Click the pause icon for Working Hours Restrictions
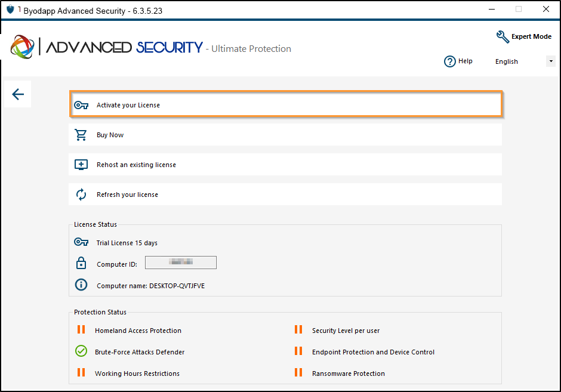 click(x=81, y=372)
